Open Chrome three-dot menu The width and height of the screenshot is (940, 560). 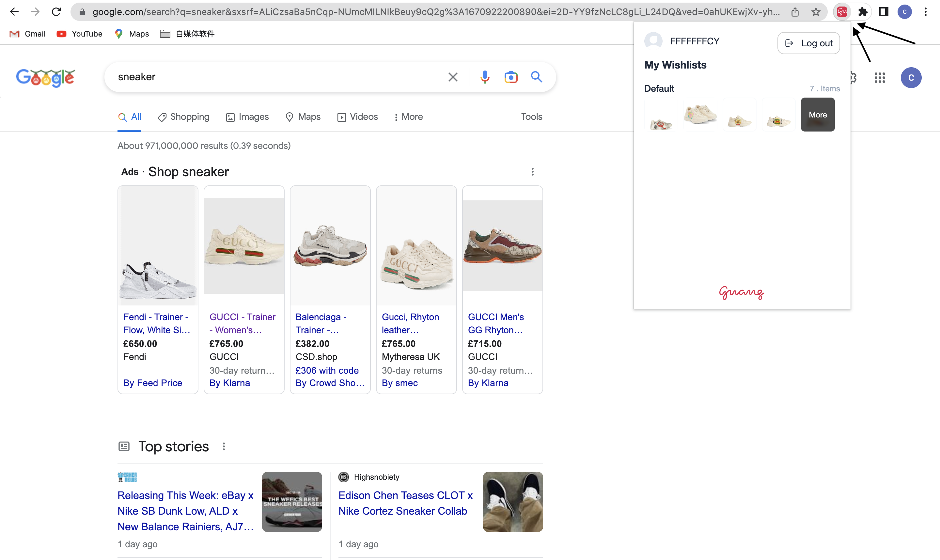926,12
